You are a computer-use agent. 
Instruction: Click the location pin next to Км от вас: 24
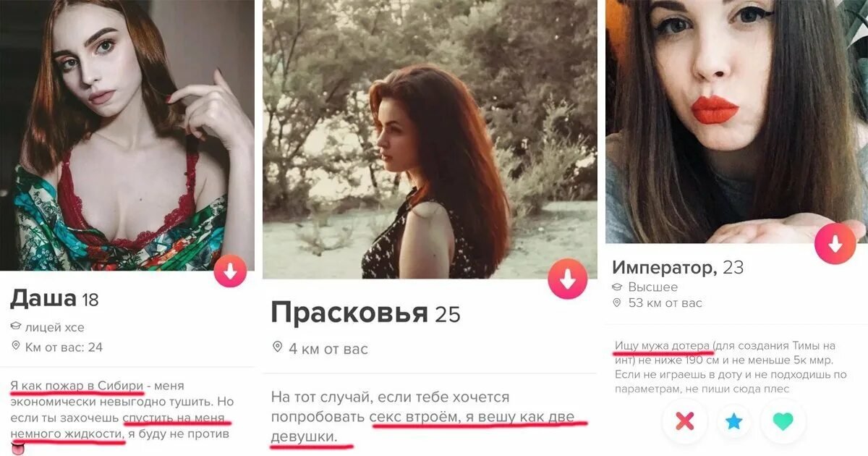16,347
